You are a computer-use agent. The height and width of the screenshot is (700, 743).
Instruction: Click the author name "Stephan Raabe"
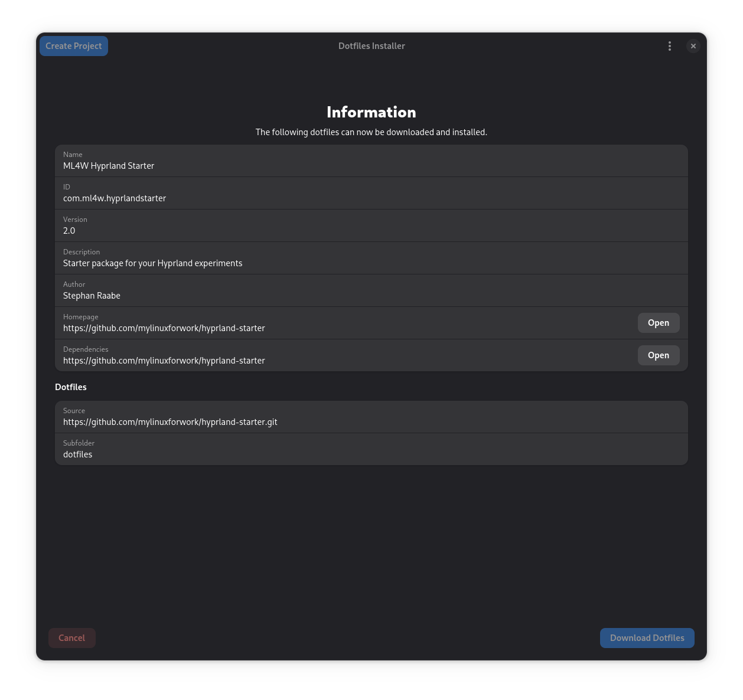92,296
